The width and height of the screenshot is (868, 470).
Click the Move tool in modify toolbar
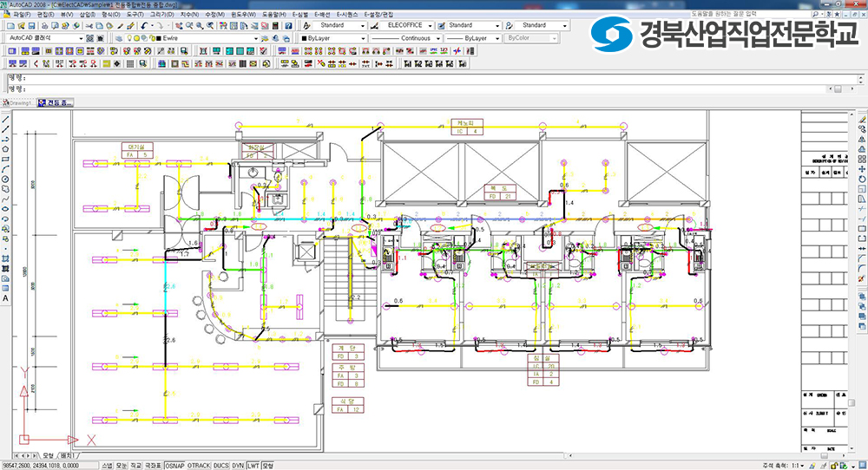(x=863, y=169)
